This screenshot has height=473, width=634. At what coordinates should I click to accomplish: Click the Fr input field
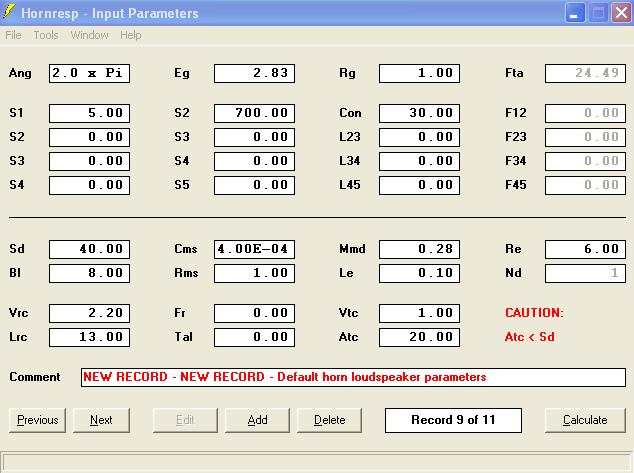coord(254,313)
